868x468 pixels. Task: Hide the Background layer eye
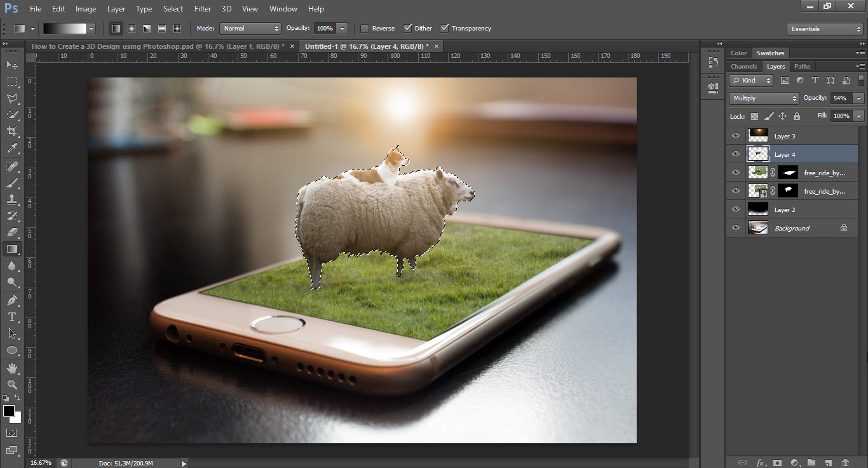(x=736, y=228)
